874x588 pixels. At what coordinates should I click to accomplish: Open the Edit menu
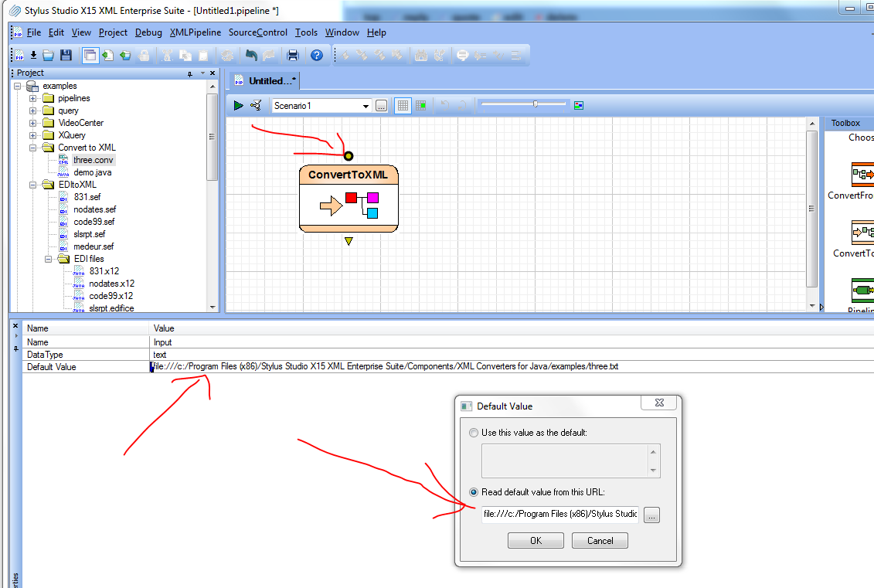pos(56,32)
